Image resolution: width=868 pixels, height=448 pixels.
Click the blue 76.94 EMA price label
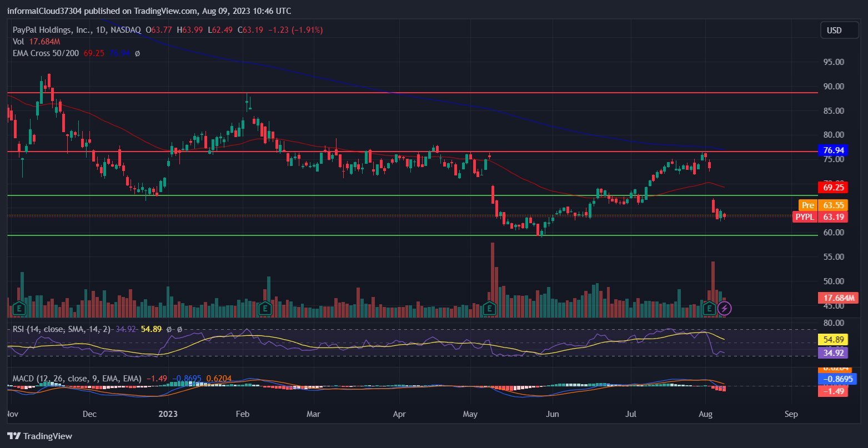(x=834, y=150)
